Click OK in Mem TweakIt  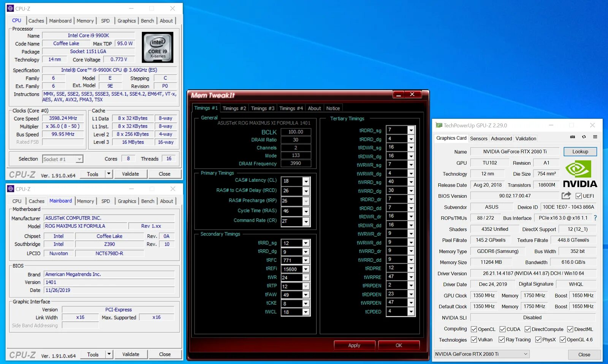(399, 345)
